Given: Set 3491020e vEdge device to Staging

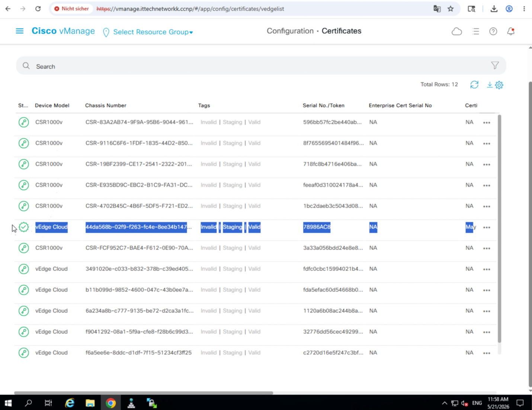Looking at the screenshot, I should pyautogui.click(x=233, y=269).
